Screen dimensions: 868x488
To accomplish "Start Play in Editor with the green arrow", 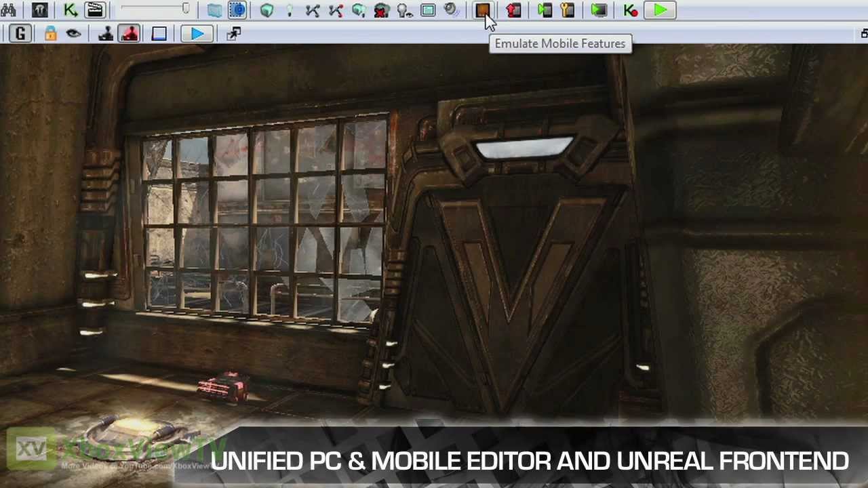I will click(660, 10).
